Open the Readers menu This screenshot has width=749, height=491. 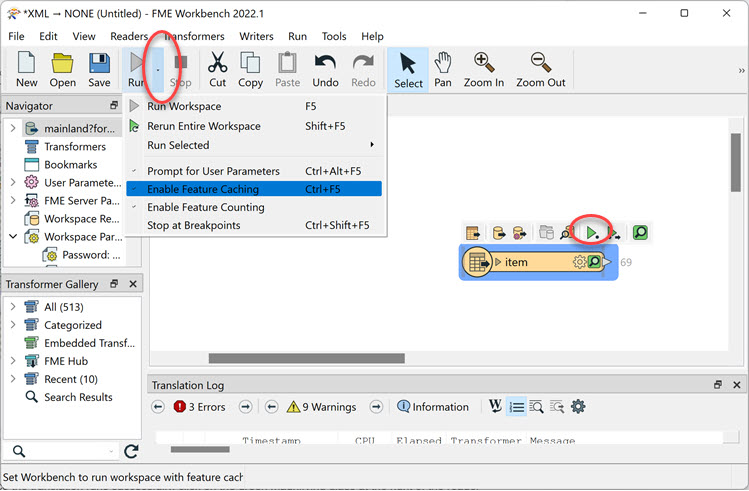(129, 36)
